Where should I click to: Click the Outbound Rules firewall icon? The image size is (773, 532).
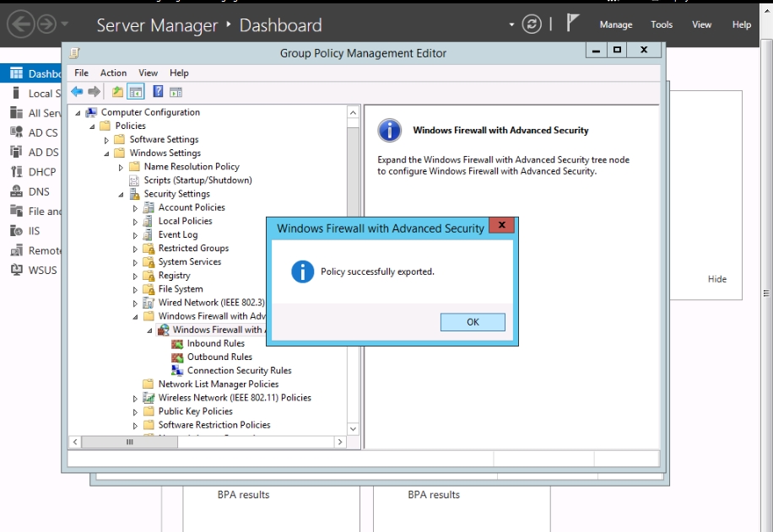pos(177,357)
